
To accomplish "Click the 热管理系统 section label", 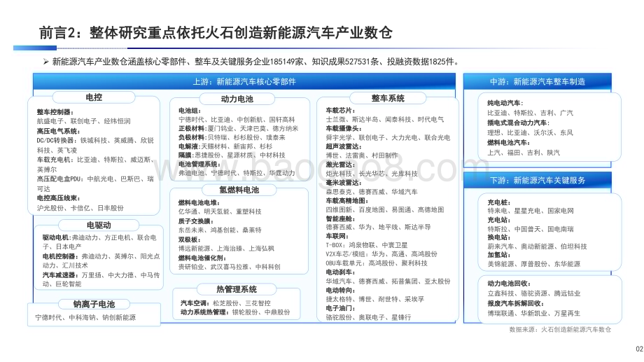I will [x=237, y=289].
